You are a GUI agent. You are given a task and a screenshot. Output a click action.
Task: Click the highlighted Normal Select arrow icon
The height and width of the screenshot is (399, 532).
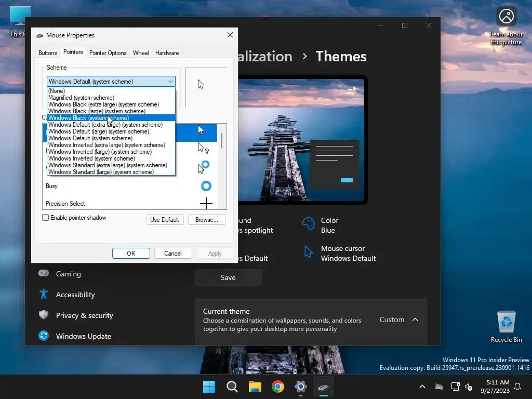[x=201, y=129]
